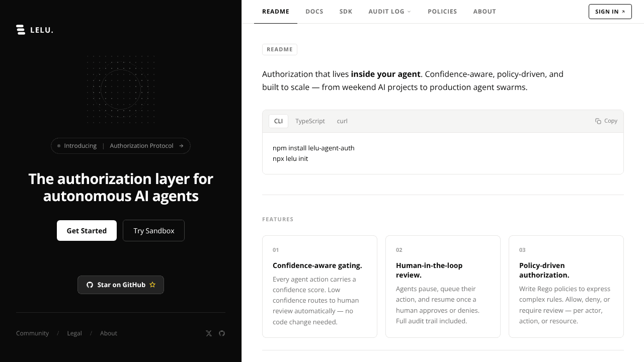
Task: Click the FEATURES section heading
Action: [278, 219]
